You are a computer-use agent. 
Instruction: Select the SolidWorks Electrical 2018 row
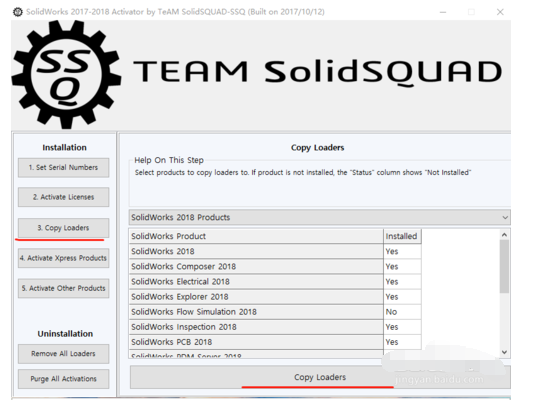275,282
